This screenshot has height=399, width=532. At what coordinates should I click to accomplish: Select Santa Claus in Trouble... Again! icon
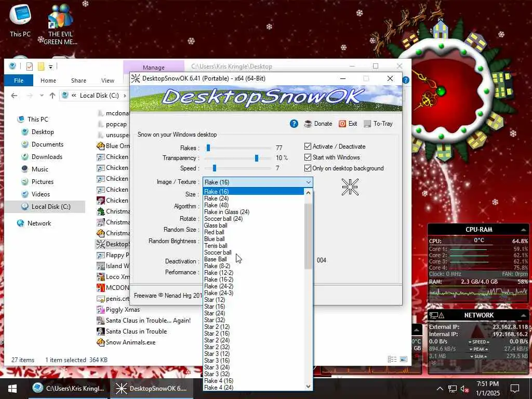[x=100, y=320]
